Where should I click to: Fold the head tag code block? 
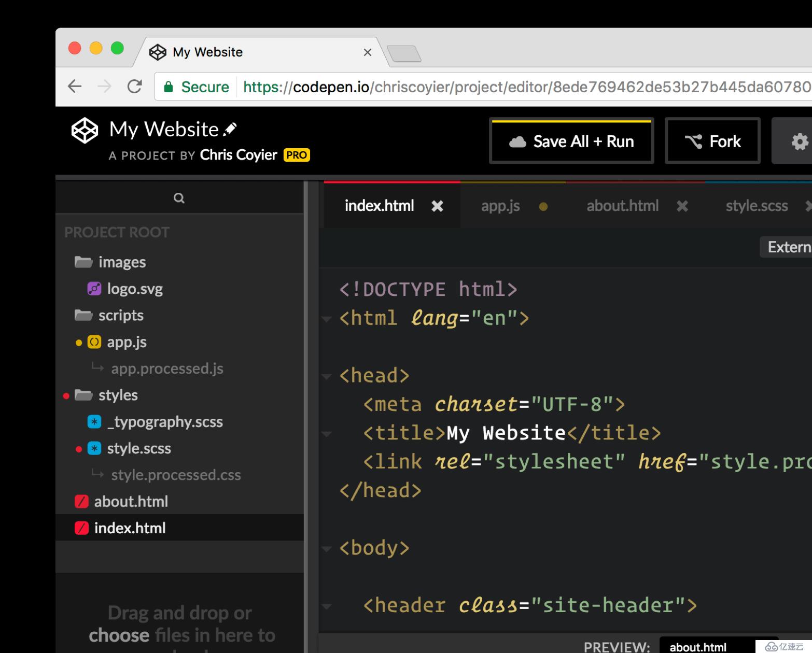327,376
